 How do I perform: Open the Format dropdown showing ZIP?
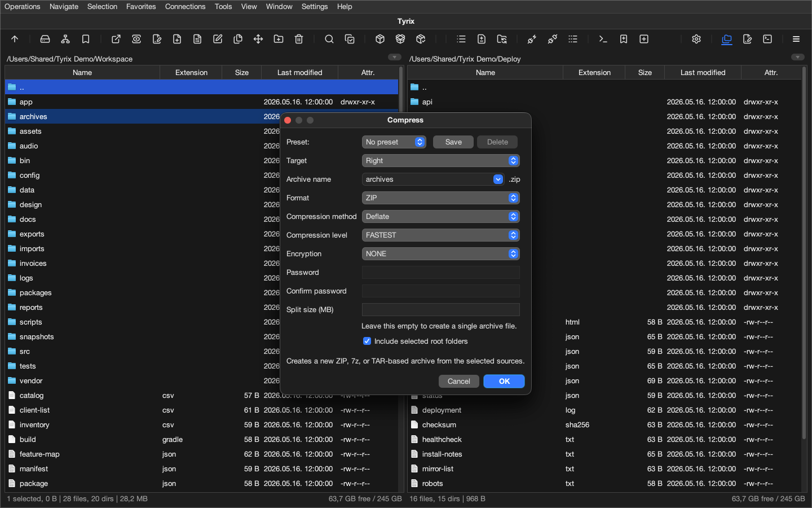point(440,198)
